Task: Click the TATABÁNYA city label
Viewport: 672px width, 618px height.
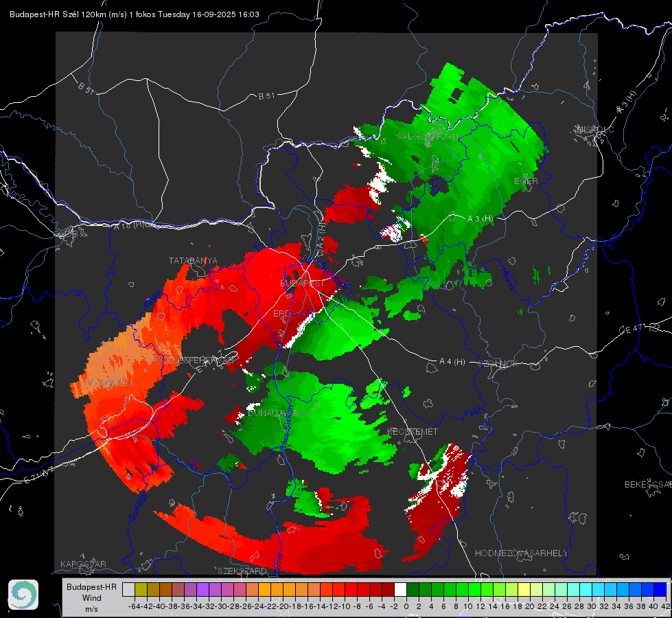Action: (x=193, y=261)
